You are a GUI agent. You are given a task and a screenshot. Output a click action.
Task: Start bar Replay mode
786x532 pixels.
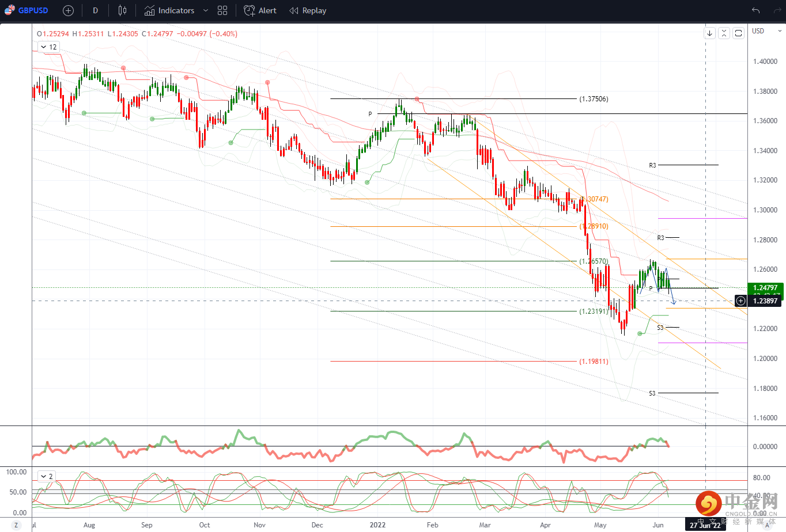pyautogui.click(x=308, y=10)
